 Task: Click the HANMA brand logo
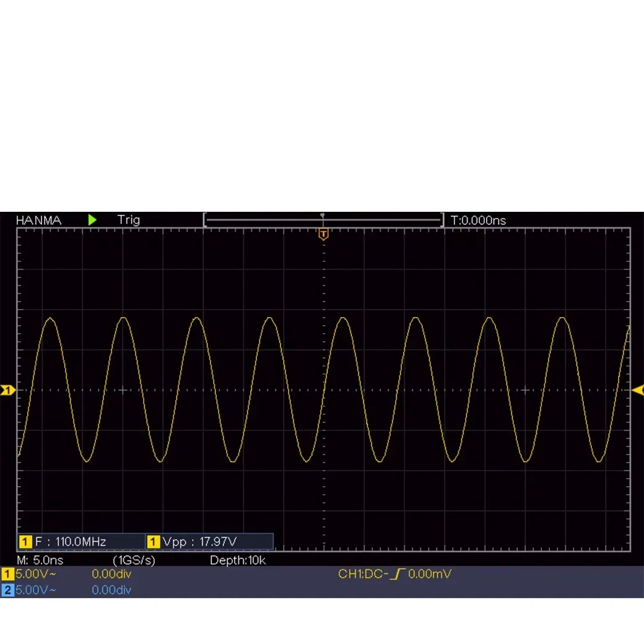pyautogui.click(x=38, y=220)
